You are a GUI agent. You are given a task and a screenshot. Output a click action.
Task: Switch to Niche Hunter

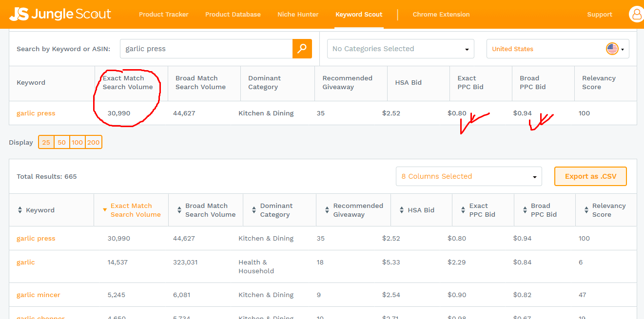point(298,14)
